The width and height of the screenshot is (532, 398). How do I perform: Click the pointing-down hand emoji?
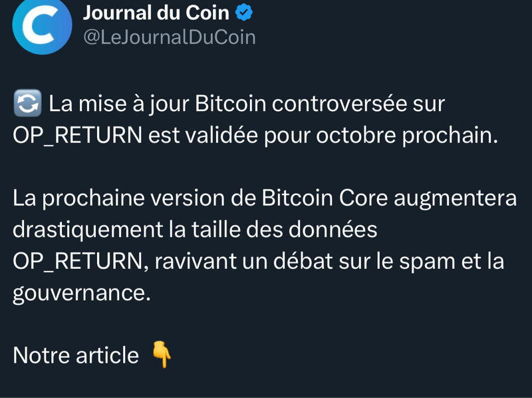point(162,355)
